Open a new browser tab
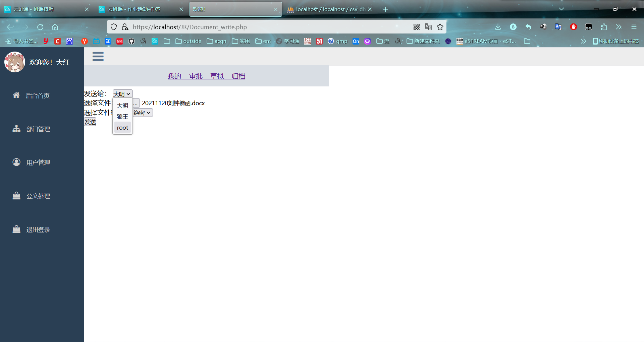The width and height of the screenshot is (644, 342). point(386,9)
